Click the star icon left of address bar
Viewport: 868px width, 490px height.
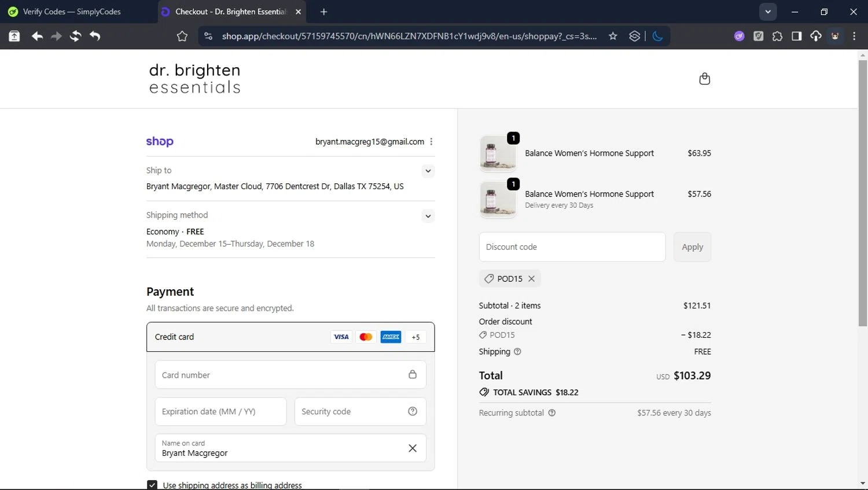click(x=182, y=36)
